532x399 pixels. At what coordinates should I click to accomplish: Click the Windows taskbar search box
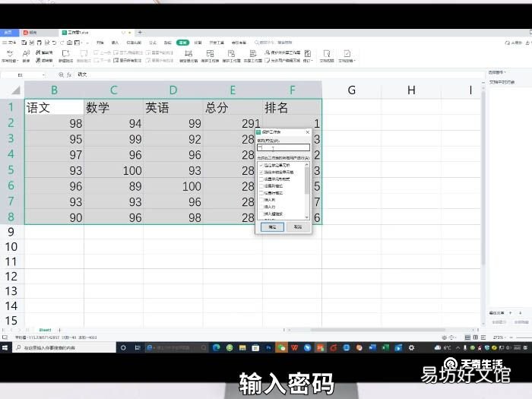(65, 348)
